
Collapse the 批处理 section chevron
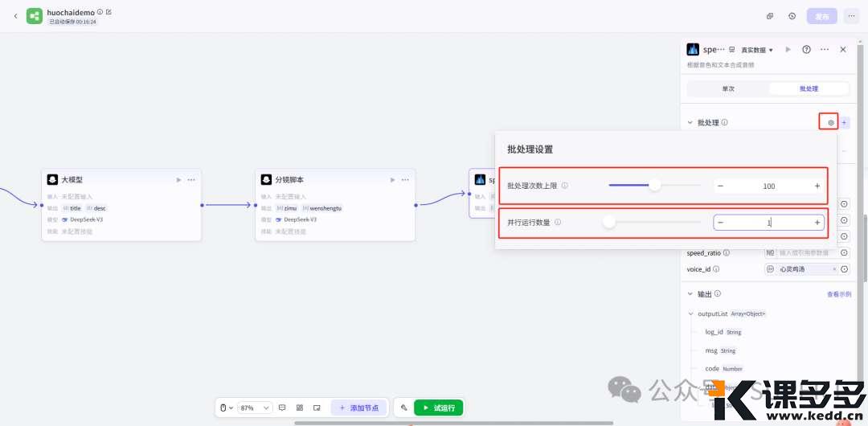click(x=690, y=123)
